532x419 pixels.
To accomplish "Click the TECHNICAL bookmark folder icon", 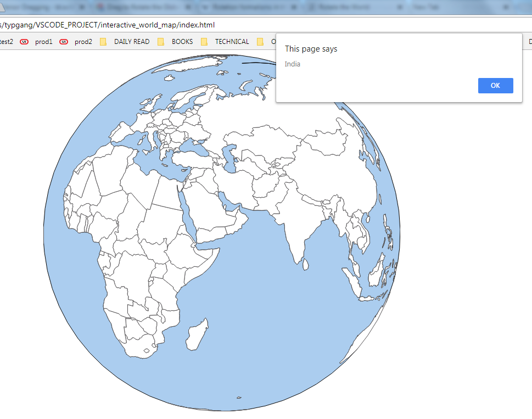I will click(204, 41).
